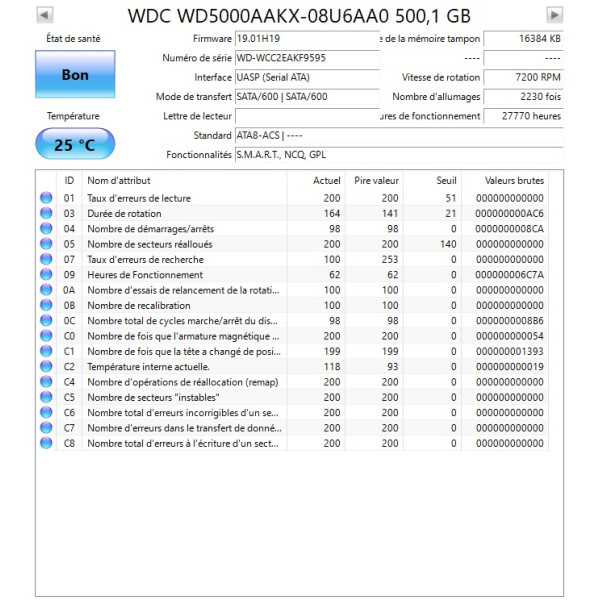The image size is (600, 600).
Task: Select the Firmware field 19.01H19
Action: 307,39
